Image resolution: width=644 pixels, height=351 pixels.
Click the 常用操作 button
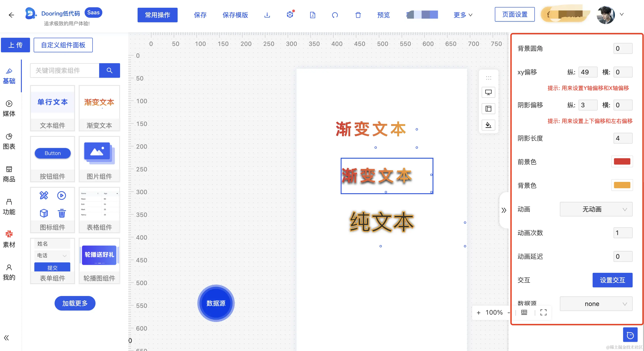[158, 15]
